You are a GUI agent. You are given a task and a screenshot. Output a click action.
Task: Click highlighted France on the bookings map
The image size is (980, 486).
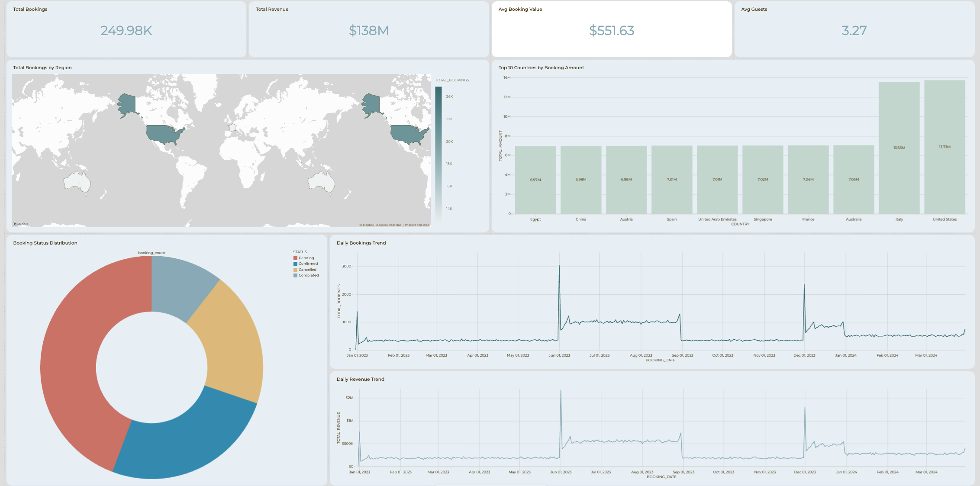point(232,127)
